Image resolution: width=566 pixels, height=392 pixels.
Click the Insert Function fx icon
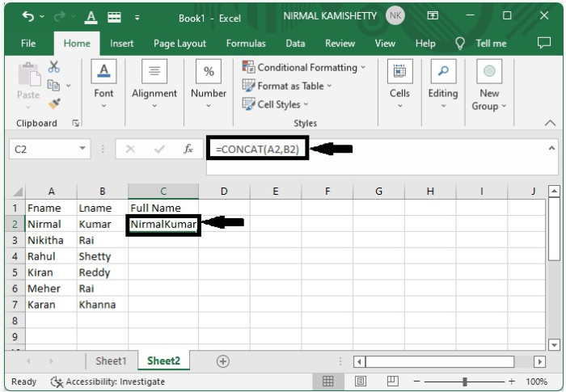(x=188, y=150)
